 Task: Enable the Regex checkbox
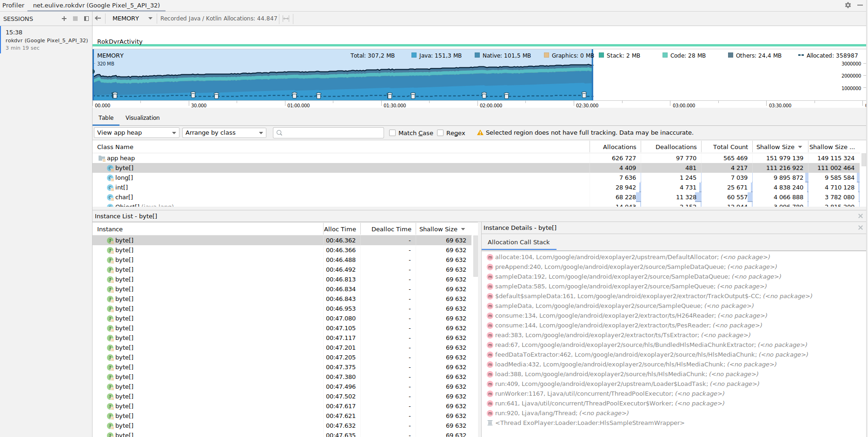tap(440, 133)
